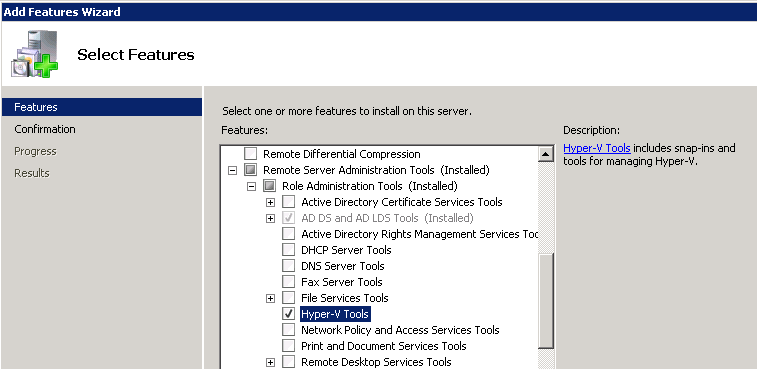Toggle Remote Server Administration Tools checkbox
Image resolution: width=757 pixels, height=369 pixels.
(x=251, y=170)
